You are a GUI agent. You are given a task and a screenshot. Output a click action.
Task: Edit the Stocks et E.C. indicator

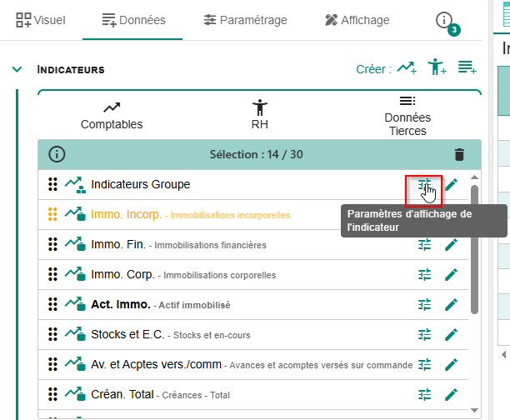(x=451, y=334)
